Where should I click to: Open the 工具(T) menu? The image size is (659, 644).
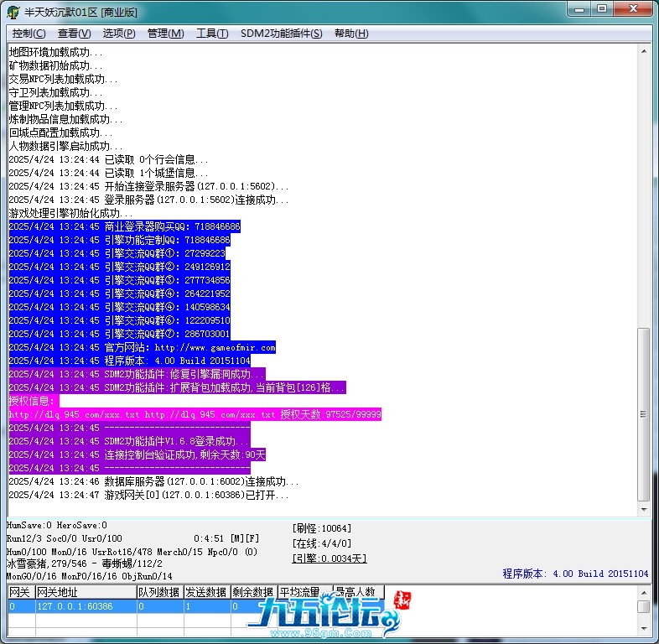(x=212, y=34)
